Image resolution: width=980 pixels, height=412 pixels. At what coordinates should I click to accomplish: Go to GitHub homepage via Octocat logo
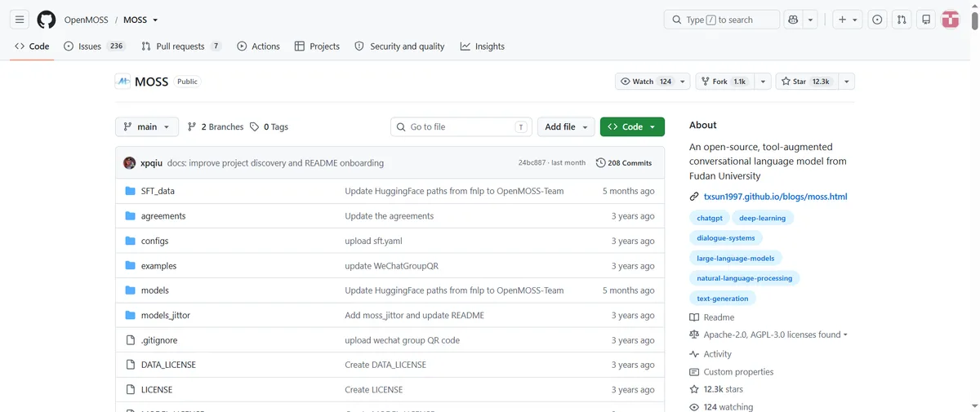[47, 20]
